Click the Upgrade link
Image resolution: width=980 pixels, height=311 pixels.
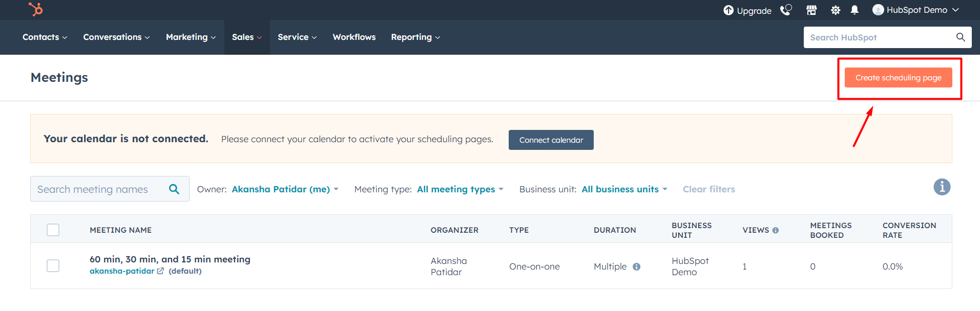tap(747, 10)
